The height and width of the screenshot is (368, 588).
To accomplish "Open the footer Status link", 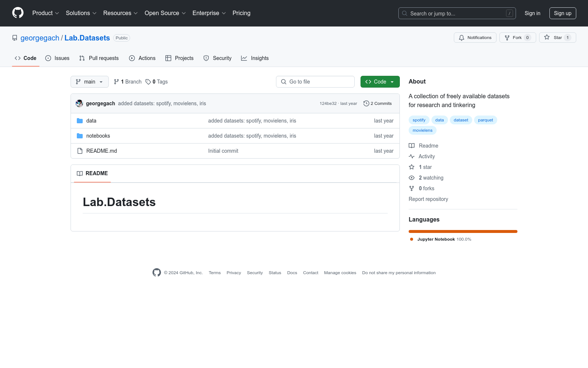I will (275, 273).
